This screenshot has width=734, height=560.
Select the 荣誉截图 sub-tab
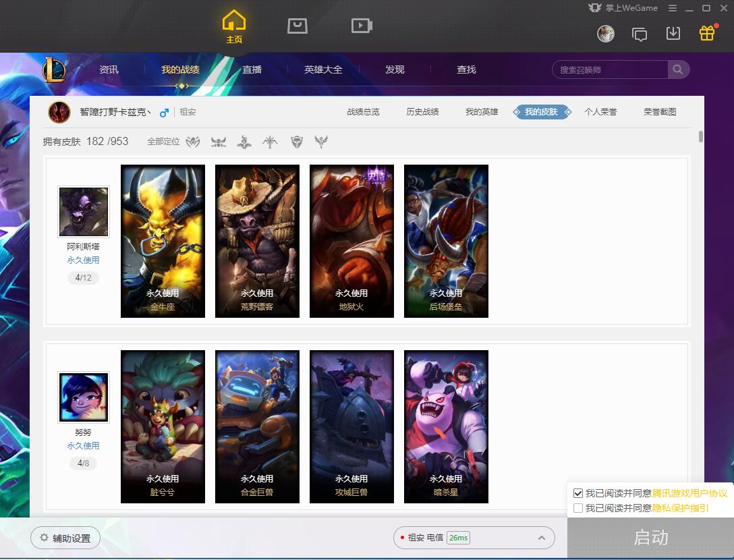(x=660, y=112)
